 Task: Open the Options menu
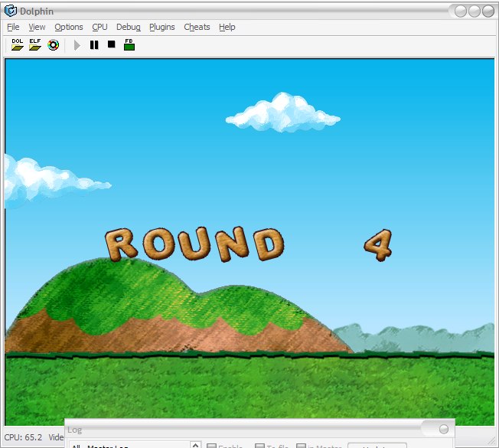[69, 27]
